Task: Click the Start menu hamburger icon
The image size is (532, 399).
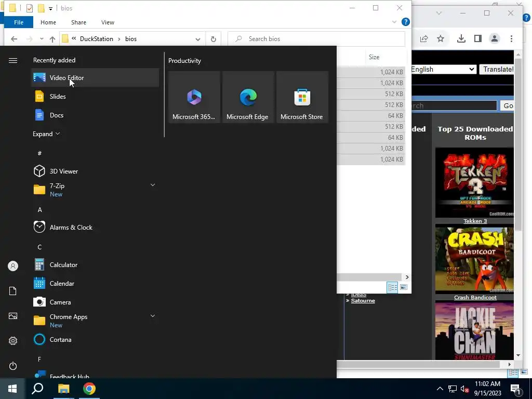Action: click(13, 60)
